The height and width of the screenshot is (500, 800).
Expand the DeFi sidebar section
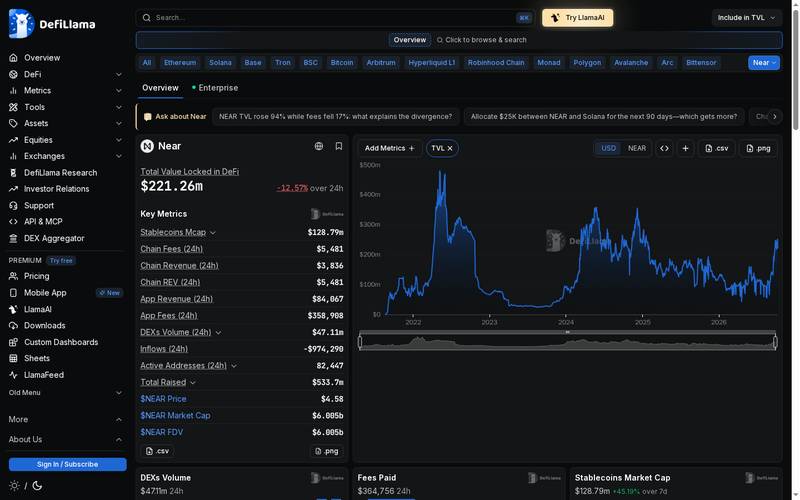119,74
